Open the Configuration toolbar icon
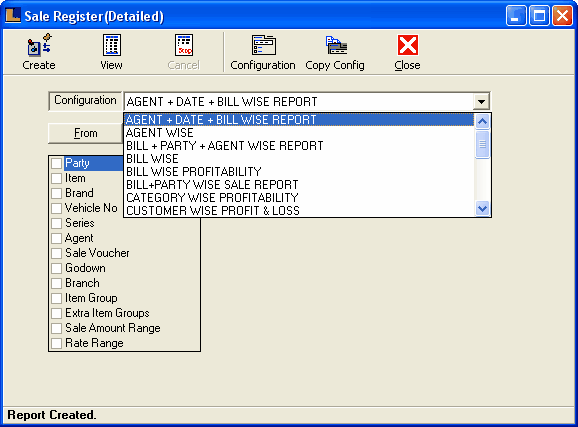Screen dimensions: 578x427 (x=263, y=45)
